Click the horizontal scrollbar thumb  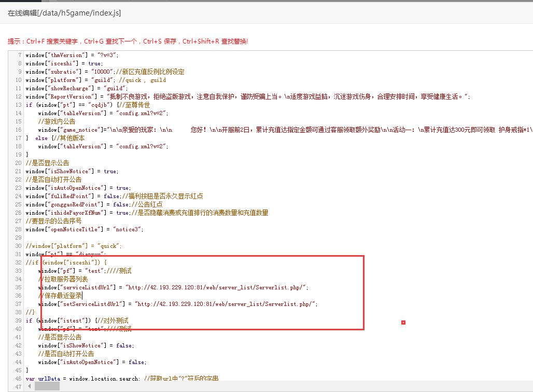pos(47,386)
